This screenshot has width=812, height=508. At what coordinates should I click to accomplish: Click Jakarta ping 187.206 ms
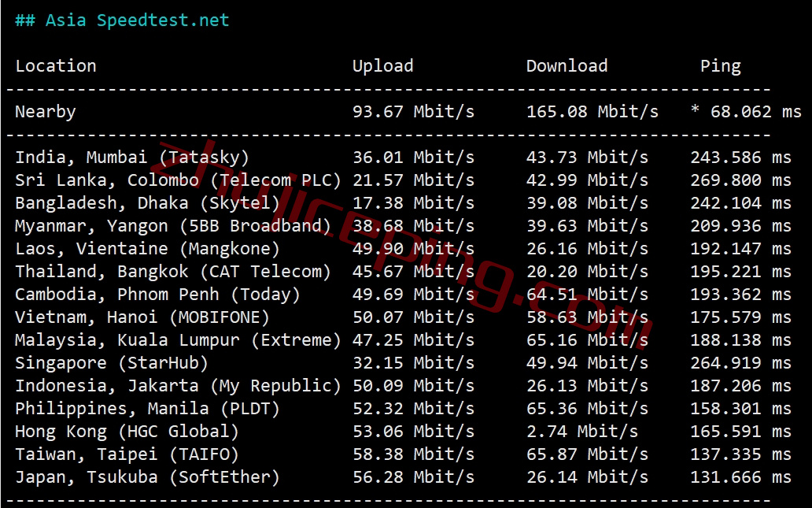pyautogui.click(x=740, y=385)
